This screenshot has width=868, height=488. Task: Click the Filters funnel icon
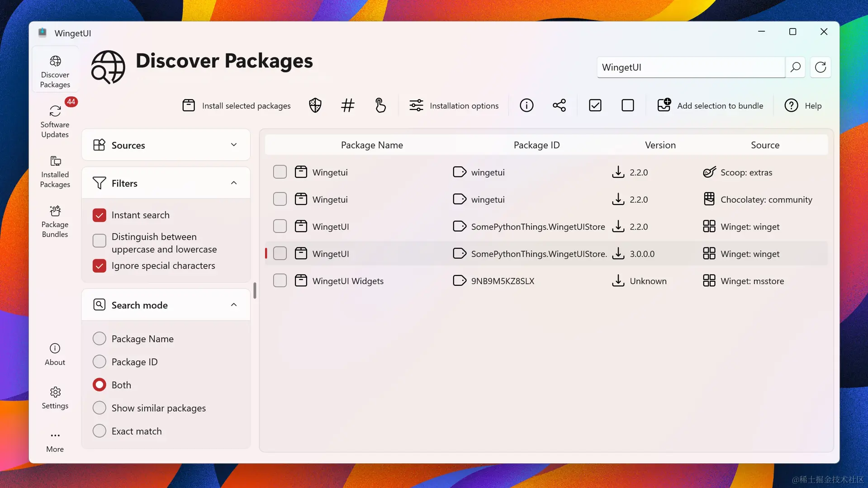pyautogui.click(x=99, y=183)
